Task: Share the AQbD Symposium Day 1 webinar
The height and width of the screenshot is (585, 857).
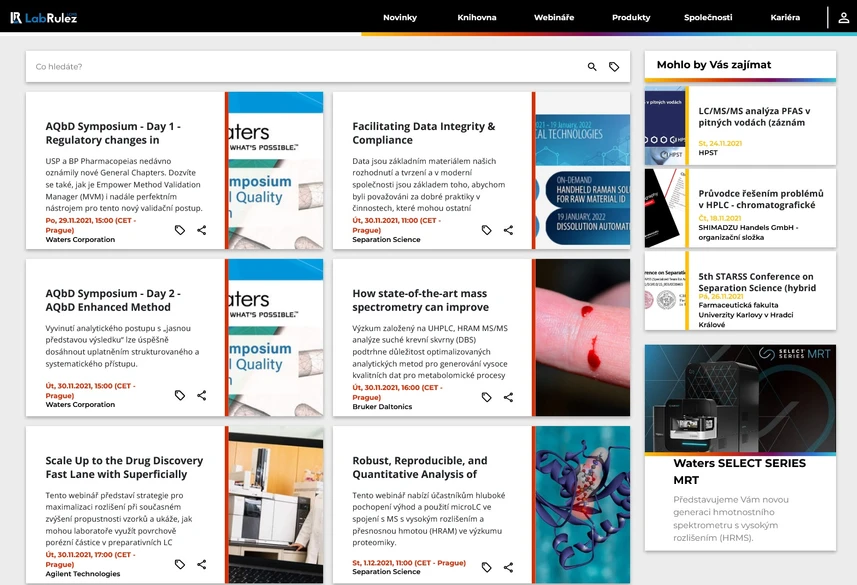Action: click(202, 230)
